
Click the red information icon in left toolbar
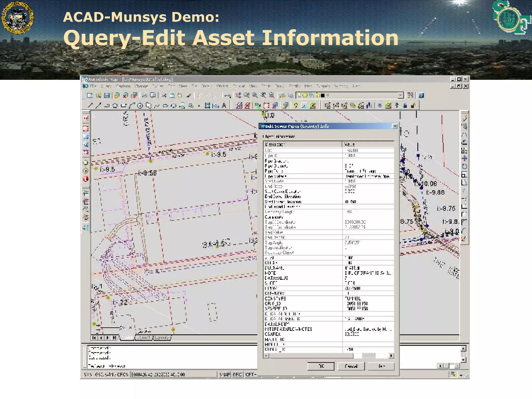pyautogui.click(x=86, y=179)
